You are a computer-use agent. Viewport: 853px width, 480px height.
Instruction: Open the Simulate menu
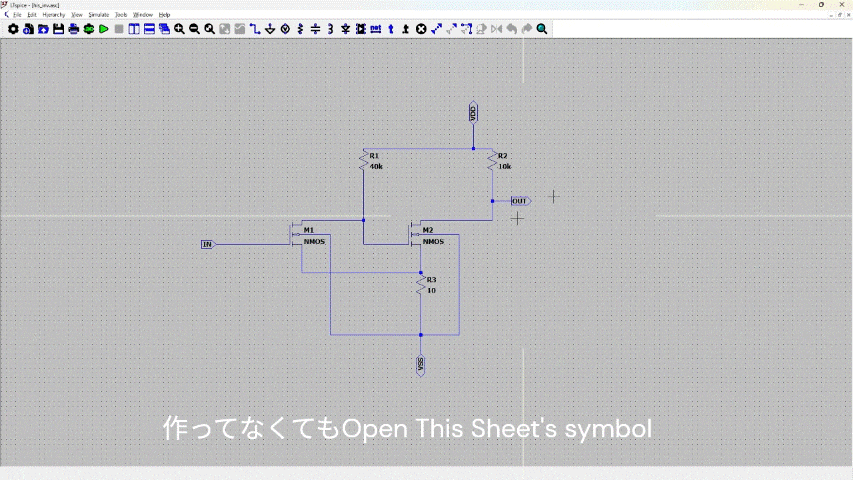tap(99, 15)
